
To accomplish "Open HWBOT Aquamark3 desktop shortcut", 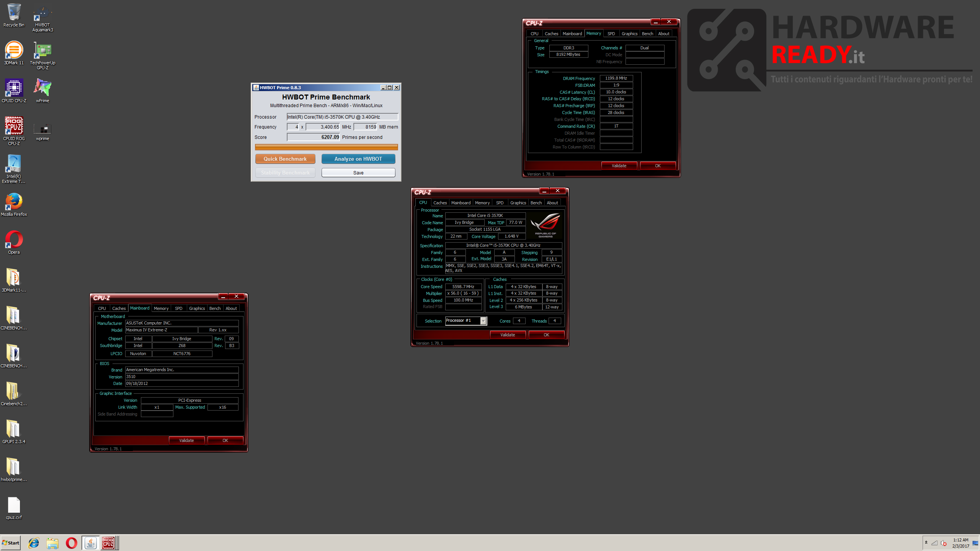I will click(42, 18).
